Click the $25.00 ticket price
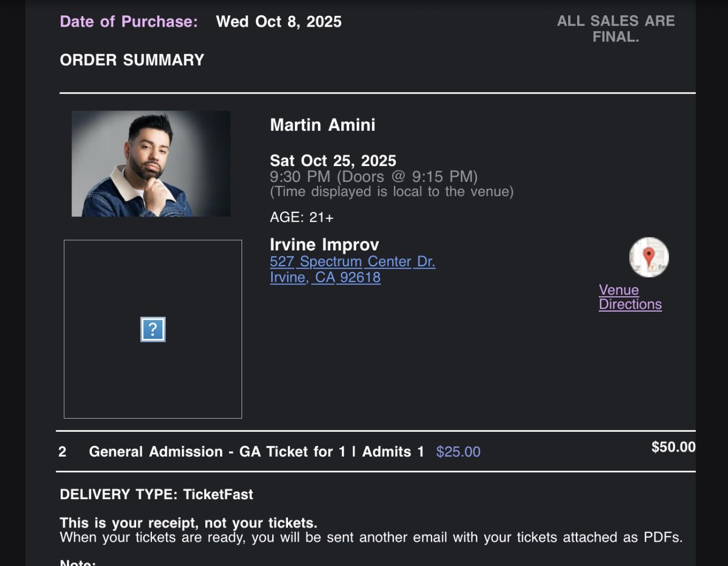The height and width of the screenshot is (566, 728). pyautogui.click(x=458, y=452)
